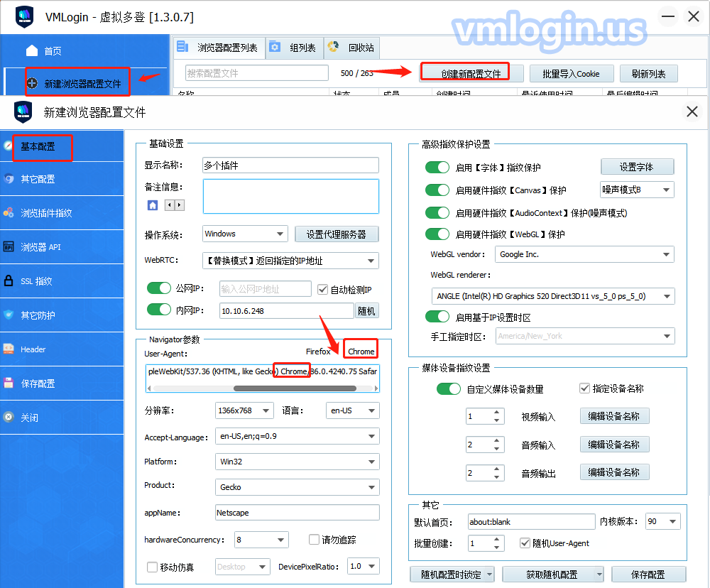Open the 回收站 tab
710x588 pixels.
pos(353,48)
